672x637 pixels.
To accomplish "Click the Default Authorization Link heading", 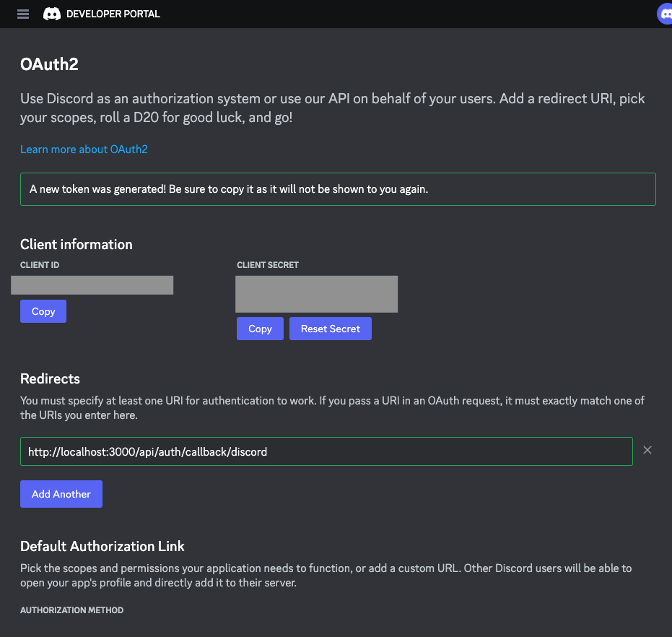I will (x=102, y=546).
